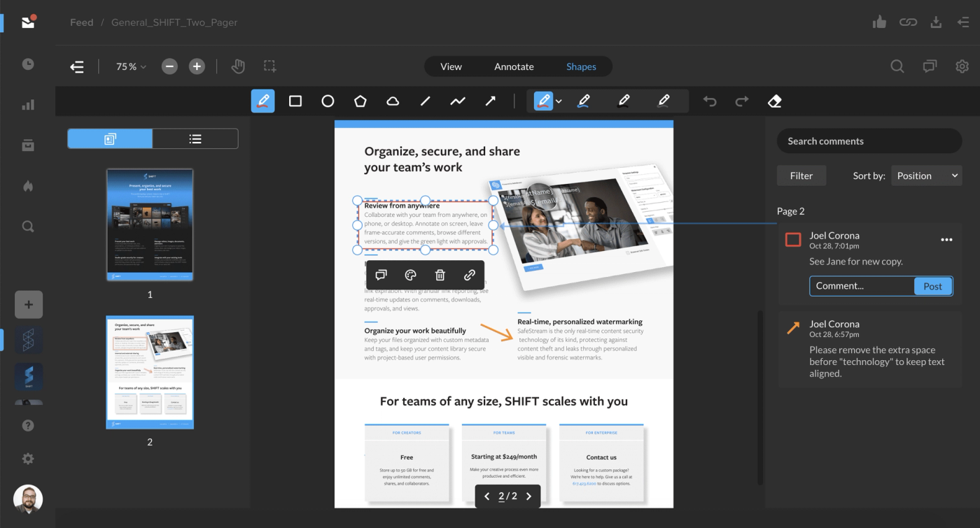Viewport: 980px width, 528px height.
Task: Open the user profile avatar
Action: click(x=28, y=499)
